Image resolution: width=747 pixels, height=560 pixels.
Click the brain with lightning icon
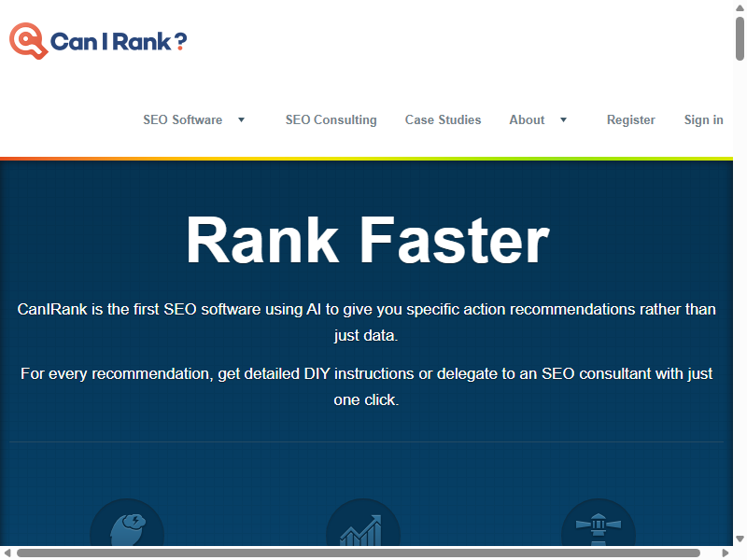(x=127, y=523)
